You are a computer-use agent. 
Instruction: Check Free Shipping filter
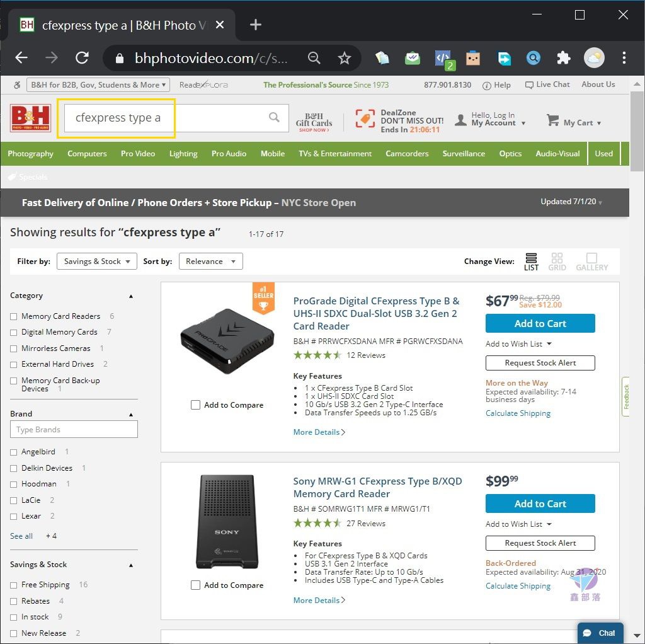[14, 585]
